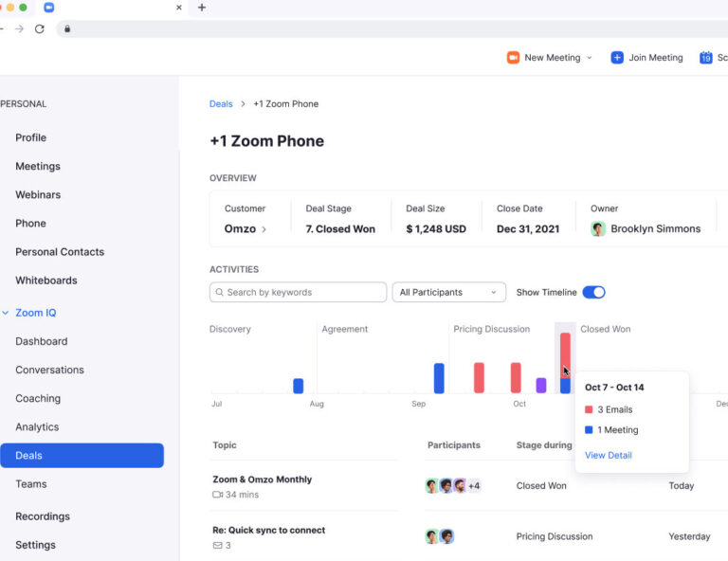The width and height of the screenshot is (728, 561).
Task: Close the Zoom browser tab
Action: tap(179, 8)
